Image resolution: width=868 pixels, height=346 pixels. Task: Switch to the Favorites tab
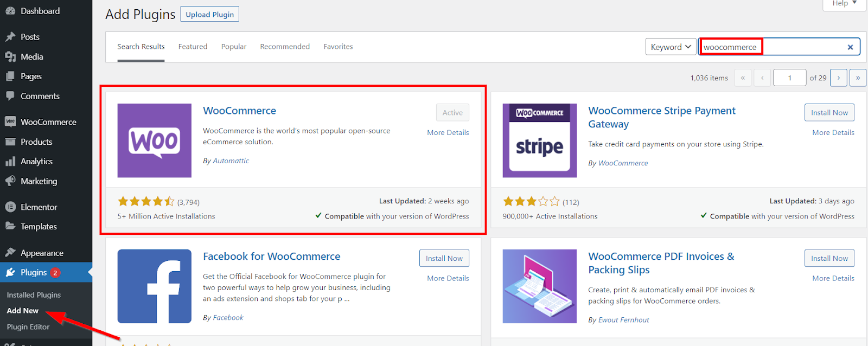coord(339,47)
